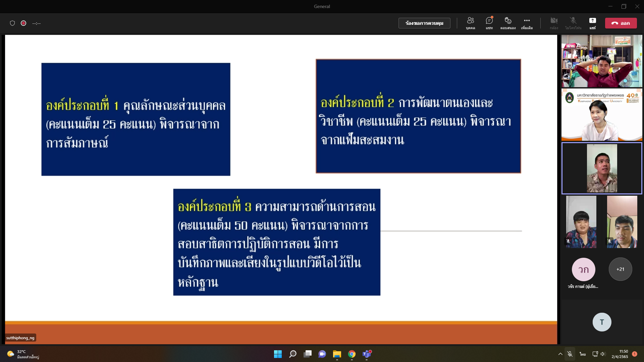Open the participants list (บุคคล)
644x362 pixels.
click(x=471, y=23)
